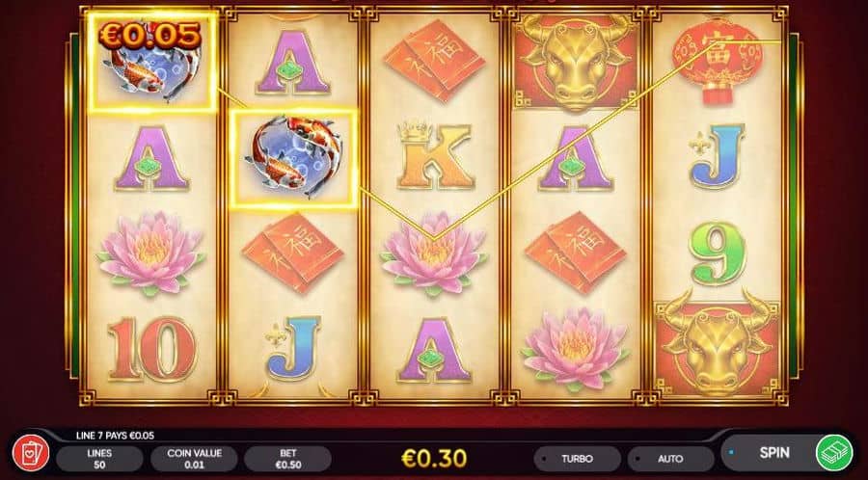This screenshot has width=868, height=480.
Task: Open the Bet €0.50 selector
Action: (x=287, y=459)
